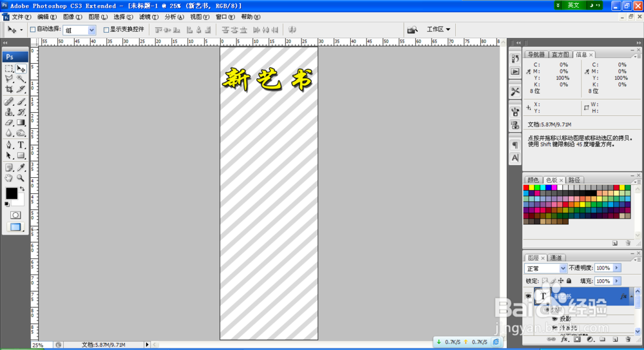The height and width of the screenshot is (350, 644).
Task: Open the 不透明度 opacity slider arrow
Action: click(x=616, y=267)
